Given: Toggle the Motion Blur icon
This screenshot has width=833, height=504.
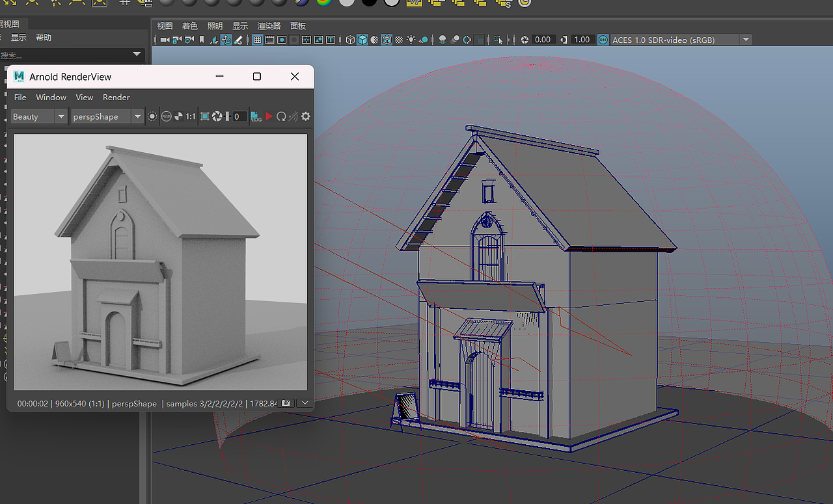Looking at the screenshot, I should coord(454,40).
